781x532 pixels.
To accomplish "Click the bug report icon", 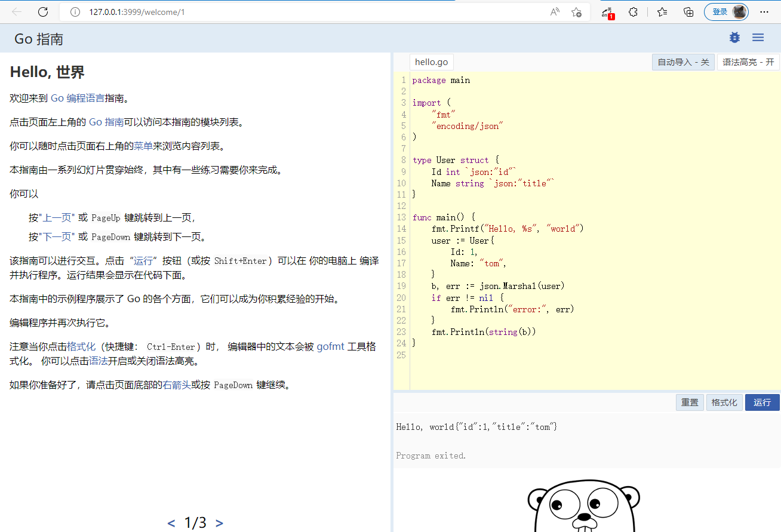I will pos(734,38).
